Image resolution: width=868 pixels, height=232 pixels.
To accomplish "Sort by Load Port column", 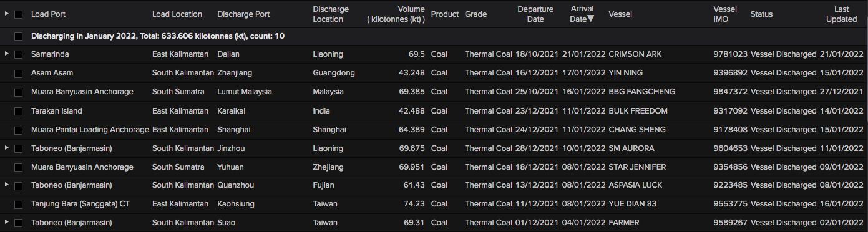I will (48, 14).
